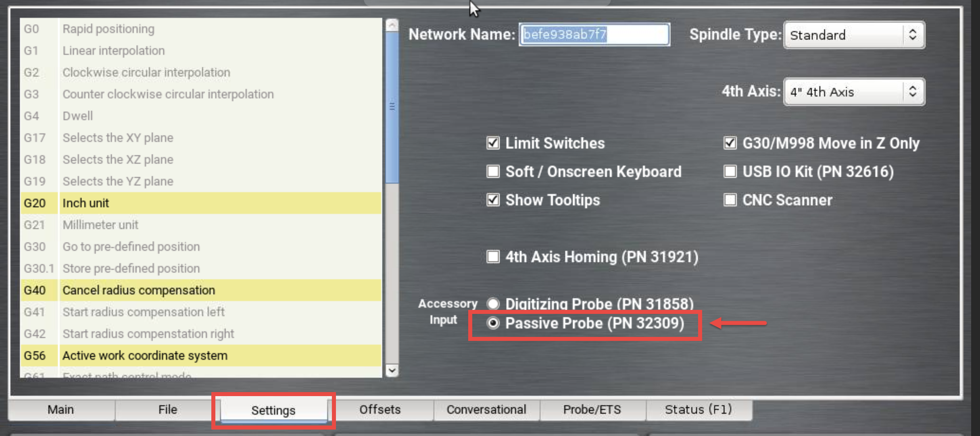980x436 pixels.
Task: Open the Spindle Type dropdown
Action: coord(854,35)
